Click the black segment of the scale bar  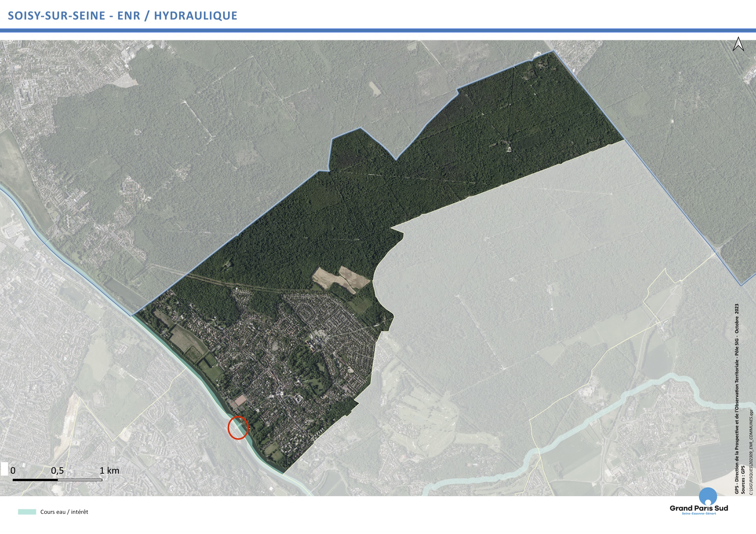35,480
